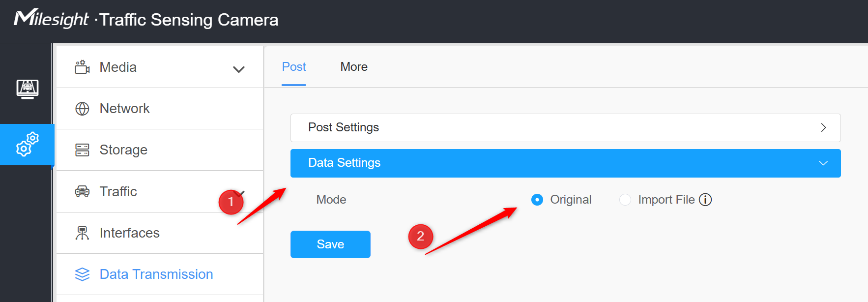Open the Network menu item
Screen dimensions: 868x302
pyautogui.click(x=160, y=109)
